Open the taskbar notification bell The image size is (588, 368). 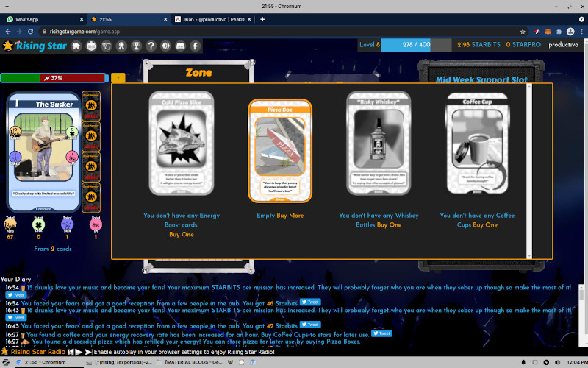click(x=523, y=362)
